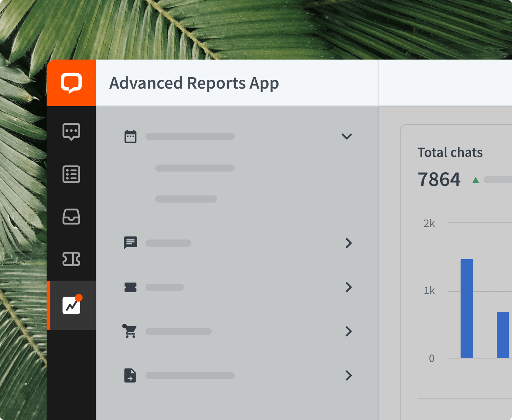512x420 pixels.
Task: Click the chat message icon in menu
Action: [x=130, y=243]
